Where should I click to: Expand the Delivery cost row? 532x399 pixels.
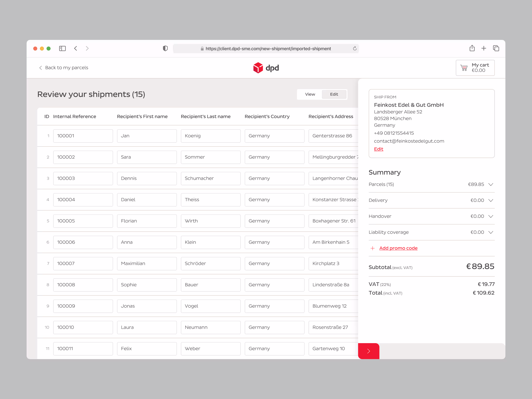click(x=491, y=200)
